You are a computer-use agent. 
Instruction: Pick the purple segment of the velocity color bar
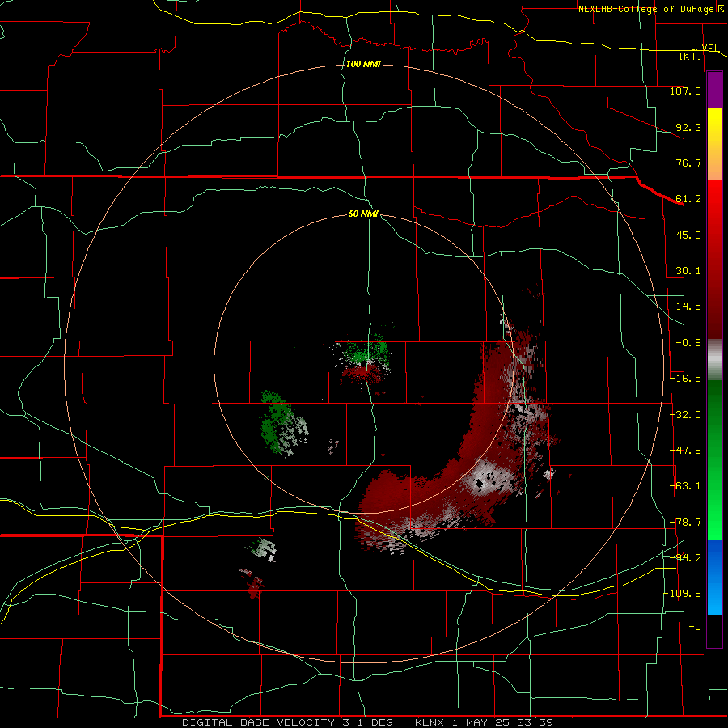tap(714, 90)
